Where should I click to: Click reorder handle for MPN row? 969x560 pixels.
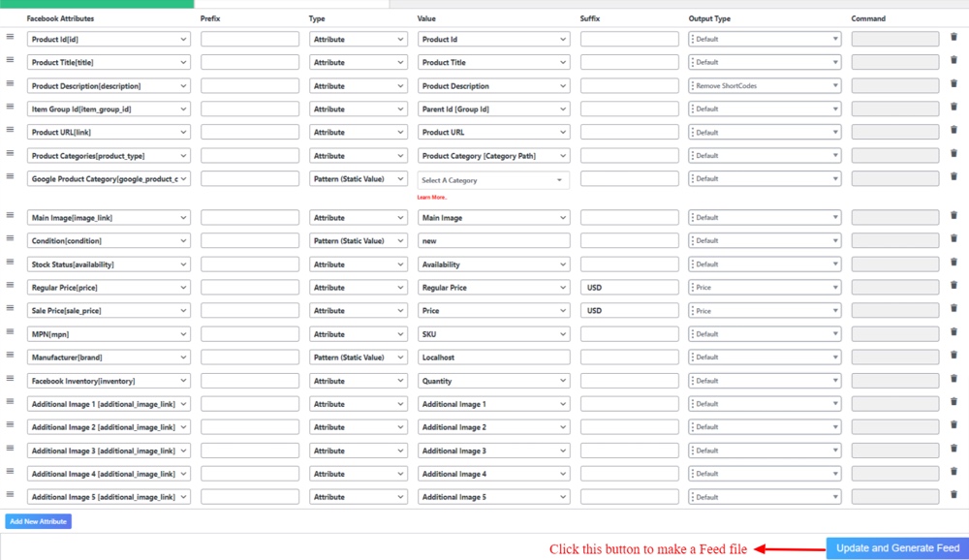(x=10, y=331)
